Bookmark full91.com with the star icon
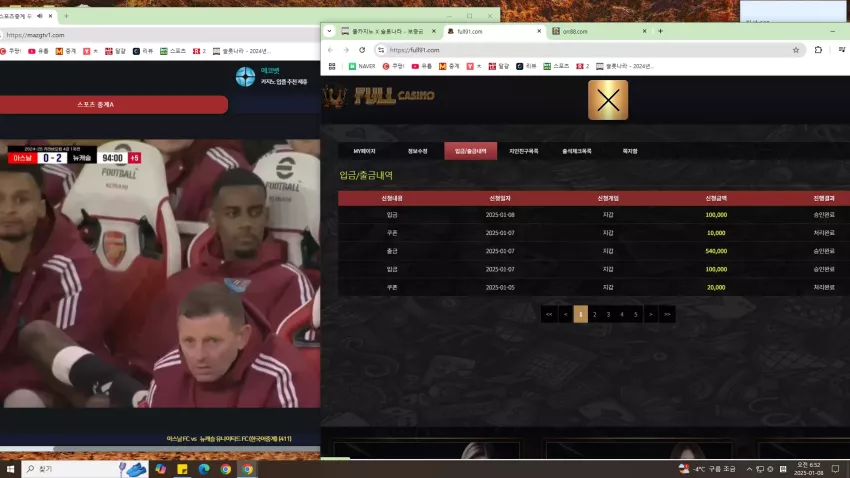The height and width of the screenshot is (478, 850). [x=796, y=50]
